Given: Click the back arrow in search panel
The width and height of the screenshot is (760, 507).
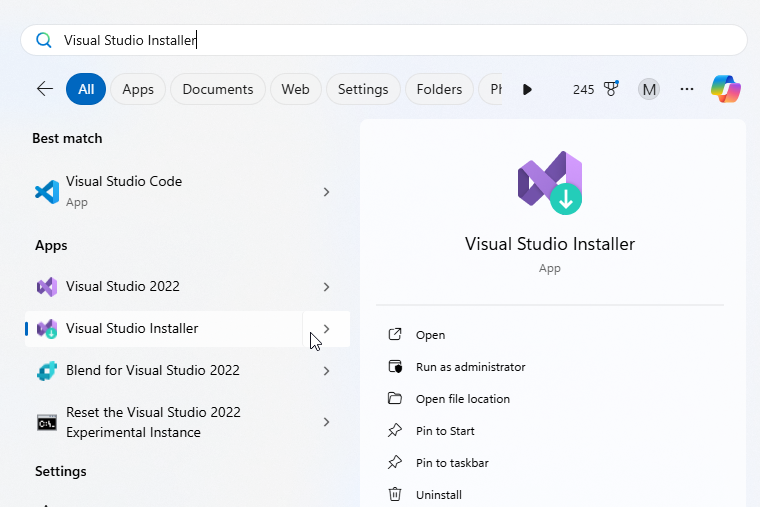Looking at the screenshot, I should [44, 89].
